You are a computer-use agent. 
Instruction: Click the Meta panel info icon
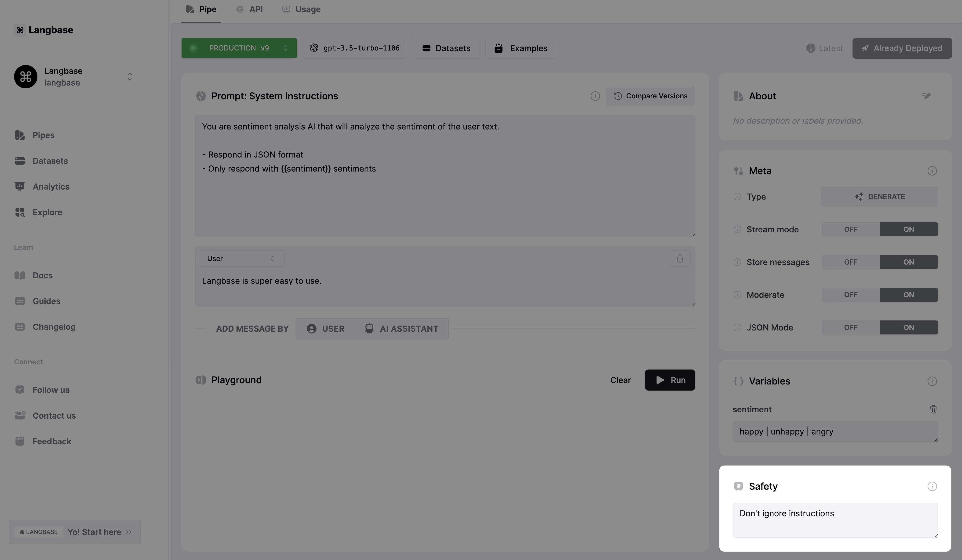coord(932,171)
